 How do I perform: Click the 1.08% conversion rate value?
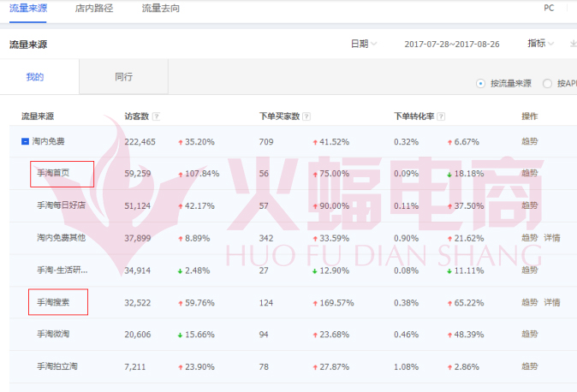407,367
